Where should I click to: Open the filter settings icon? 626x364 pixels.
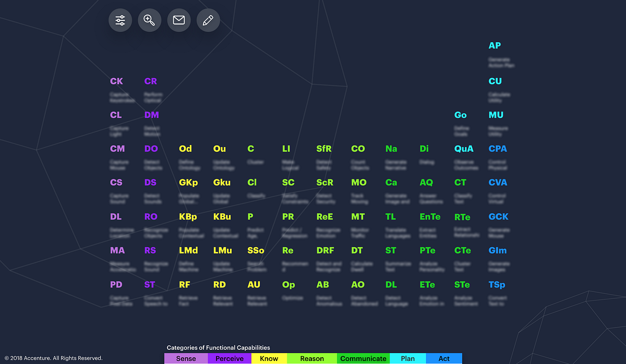120,20
